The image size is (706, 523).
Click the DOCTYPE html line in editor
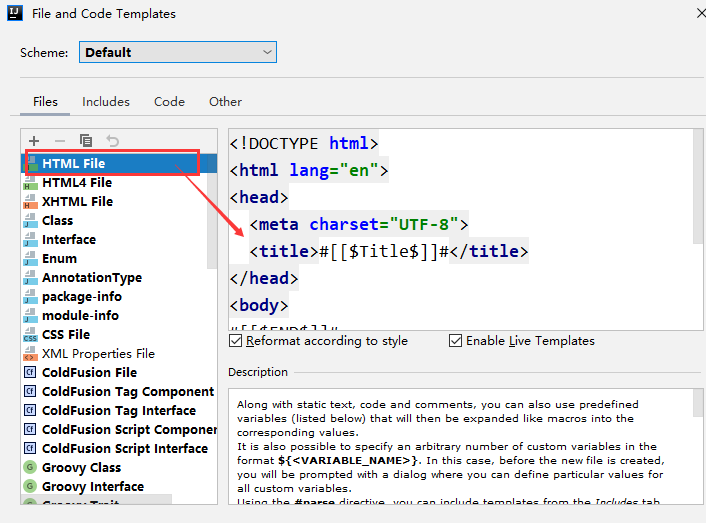point(304,143)
